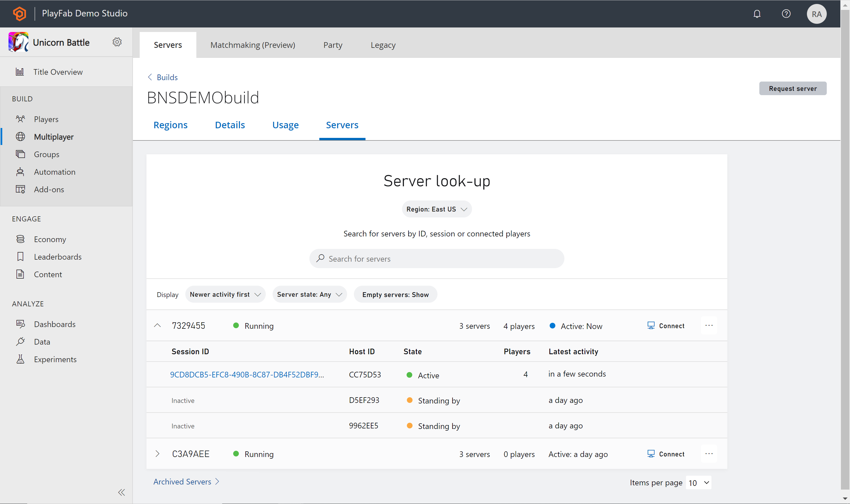Open the Server state filter dropdown
The height and width of the screenshot is (504, 850).
pyautogui.click(x=309, y=294)
